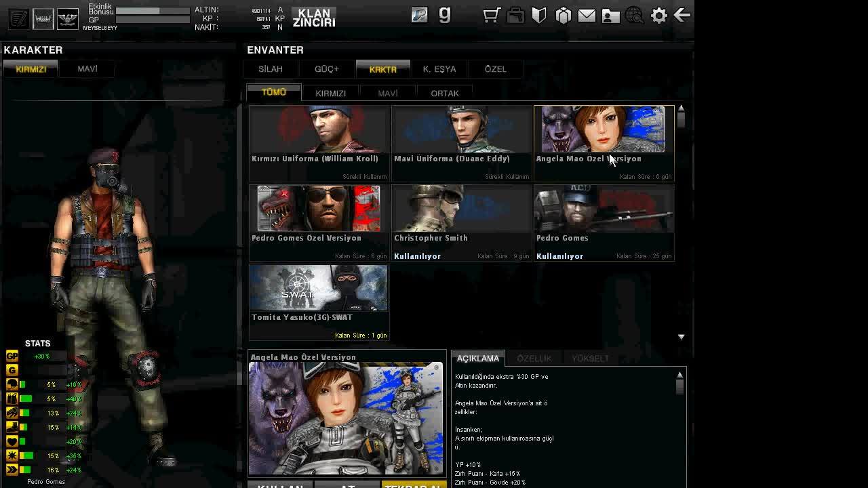Click the AT discard button

click(x=347, y=485)
